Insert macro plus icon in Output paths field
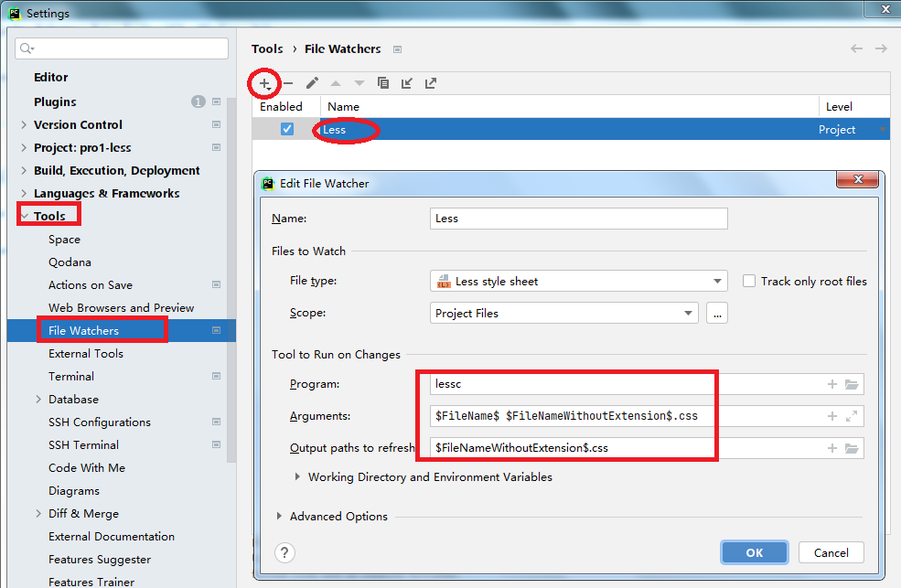 coord(832,448)
